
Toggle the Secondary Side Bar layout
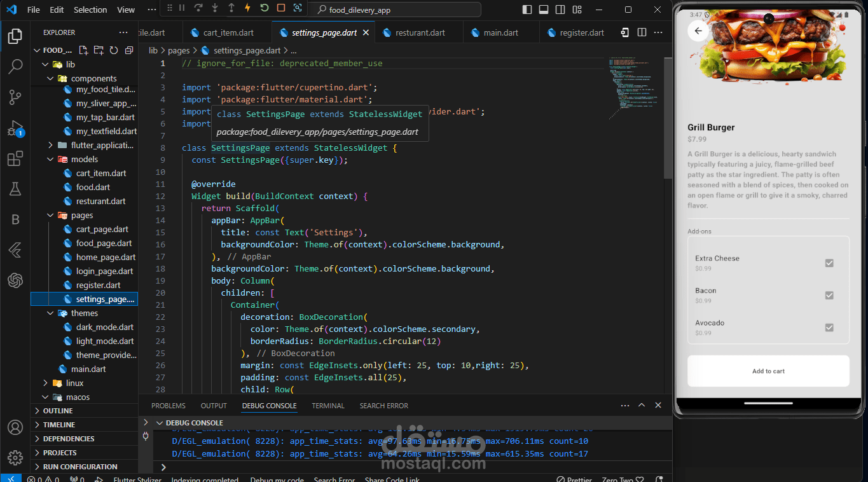point(560,10)
